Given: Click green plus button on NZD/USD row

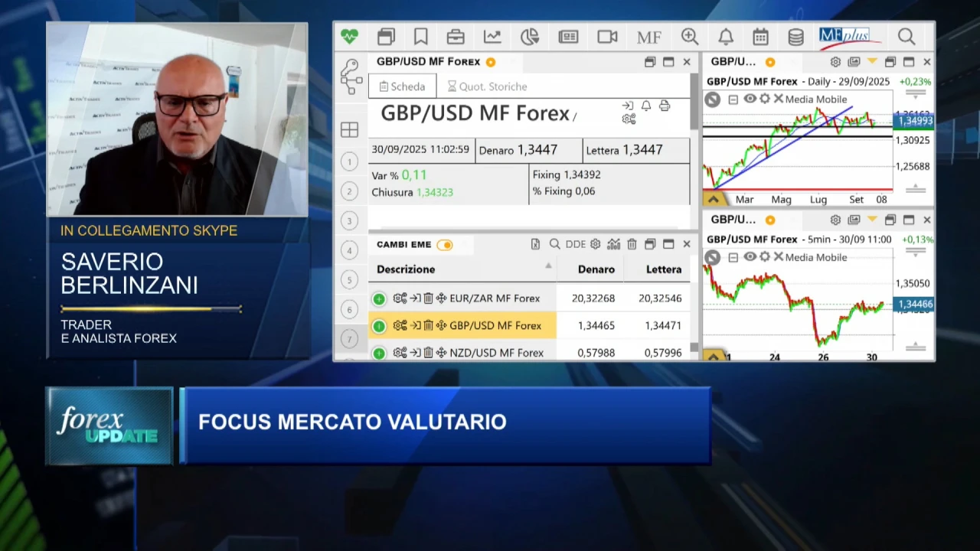Looking at the screenshot, I should point(379,354).
